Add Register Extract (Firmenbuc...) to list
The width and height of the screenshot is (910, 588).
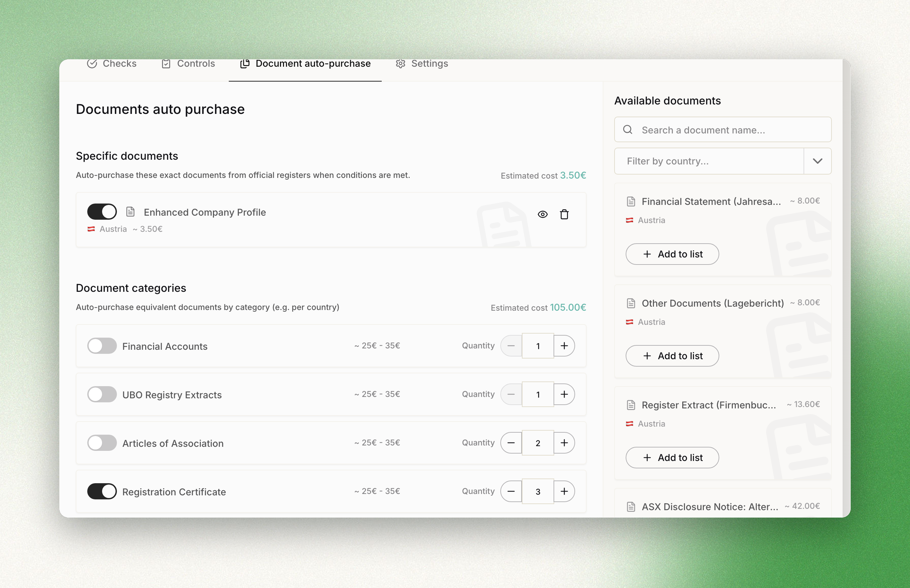tap(672, 458)
